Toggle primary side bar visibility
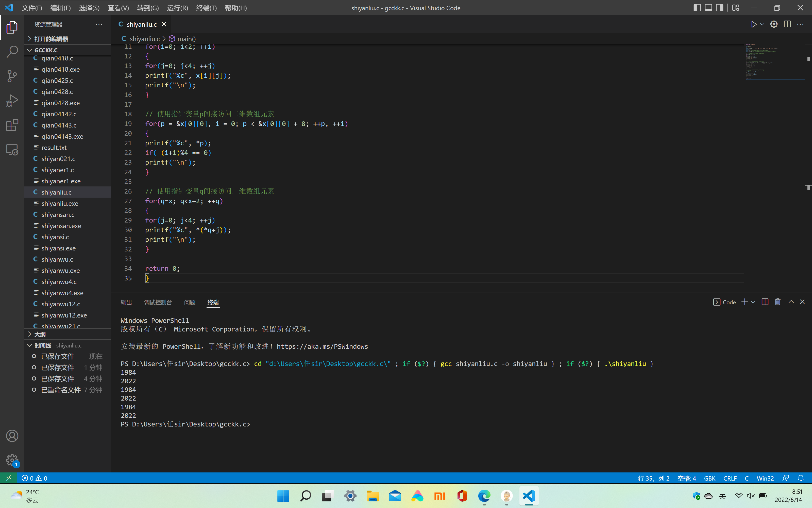 tap(697, 8)
